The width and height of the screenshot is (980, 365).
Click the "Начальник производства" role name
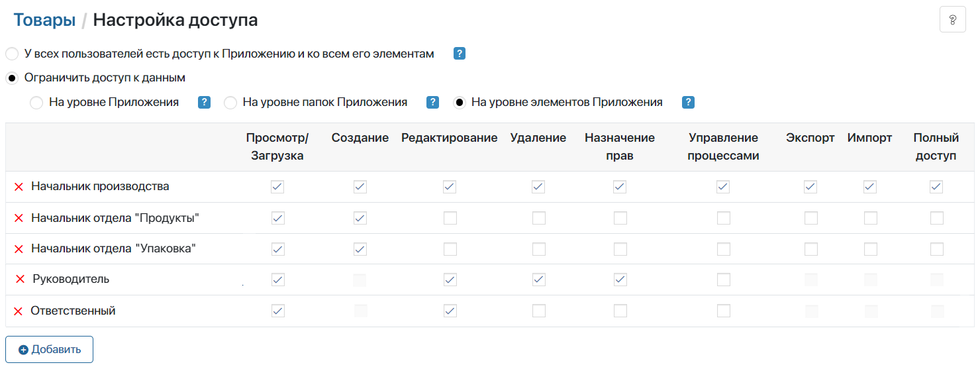point(100,187)
